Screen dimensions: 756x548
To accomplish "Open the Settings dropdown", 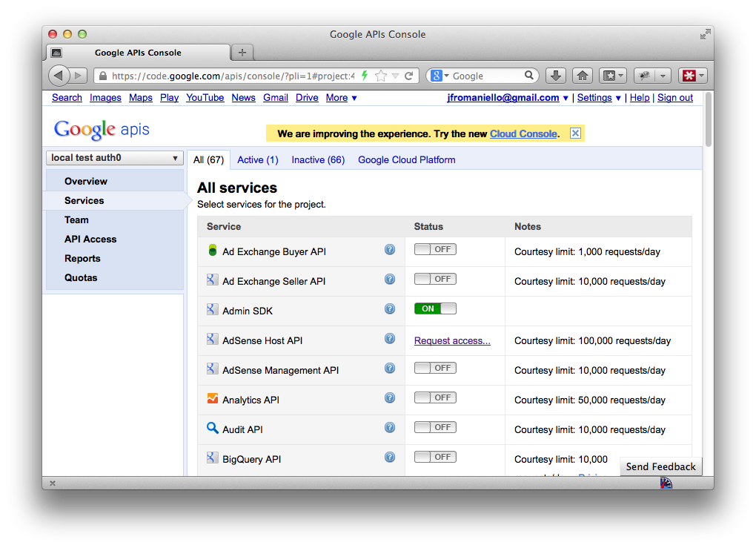I will [x=599, y=98].
